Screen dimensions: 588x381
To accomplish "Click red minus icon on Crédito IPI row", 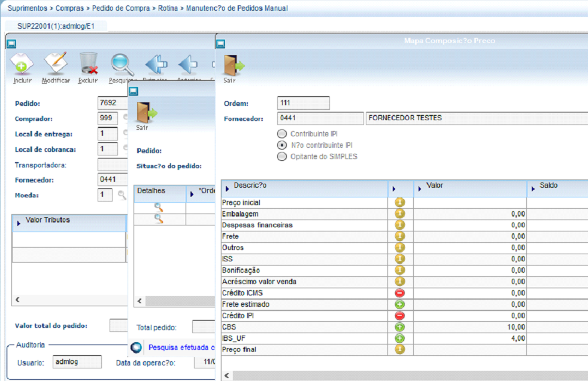I will 400,315.
